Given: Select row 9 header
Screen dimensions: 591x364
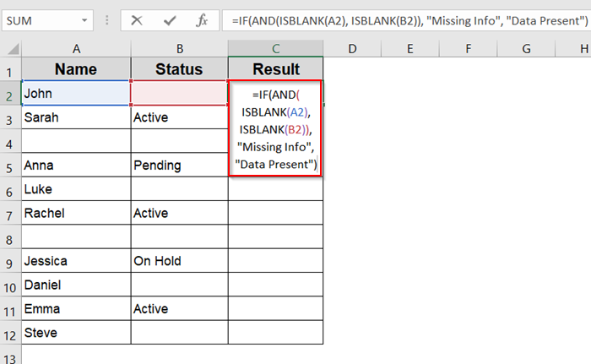Looking at the screenshot, I should 10,261.
